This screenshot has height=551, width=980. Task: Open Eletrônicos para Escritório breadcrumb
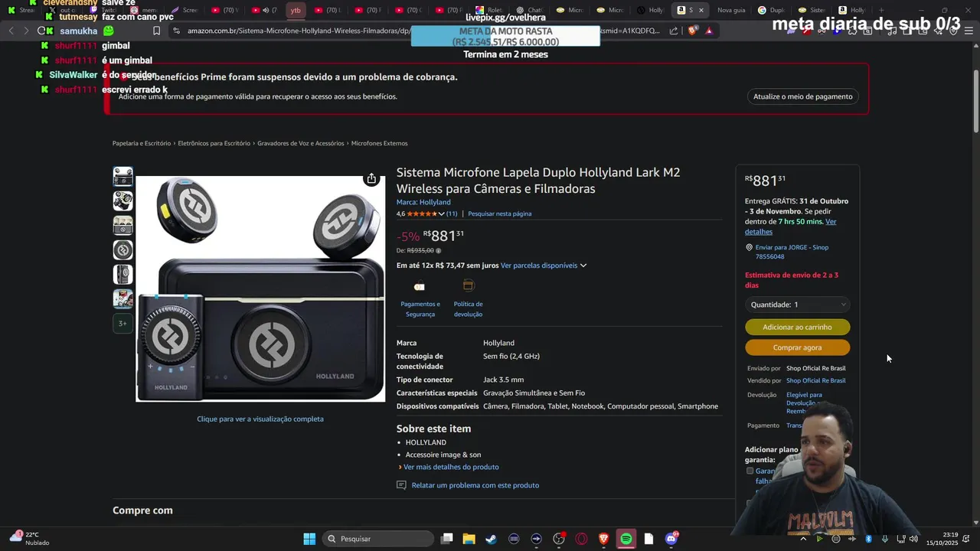tap(214, 143)
